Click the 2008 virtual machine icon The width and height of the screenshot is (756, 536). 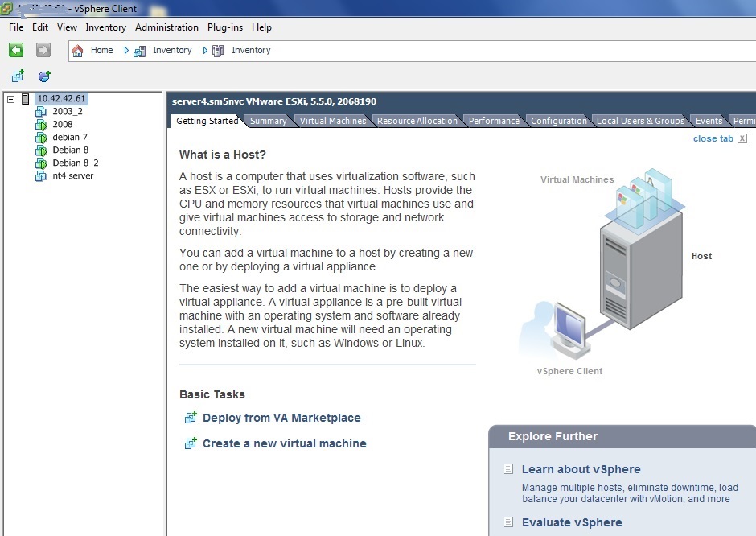click(41, 125)
